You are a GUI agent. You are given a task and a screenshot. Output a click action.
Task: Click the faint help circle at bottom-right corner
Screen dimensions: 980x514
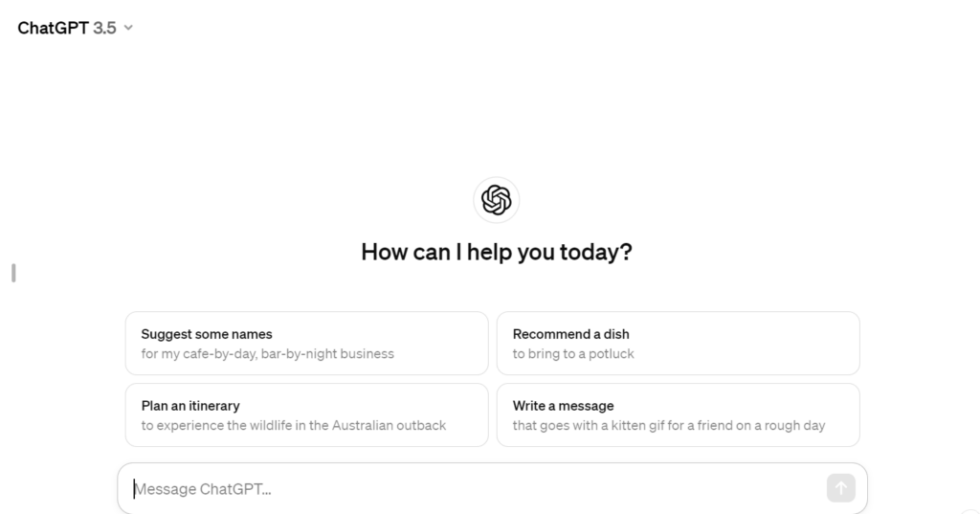point(970,511)
